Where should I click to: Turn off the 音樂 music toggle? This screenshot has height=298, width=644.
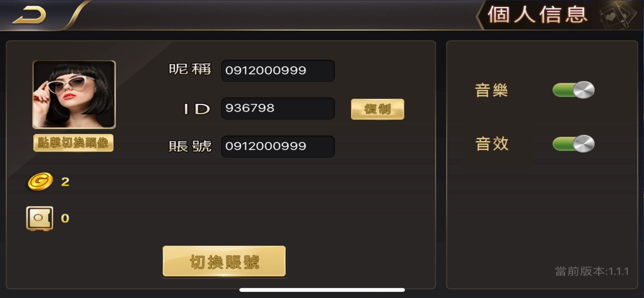click(574, 90)
